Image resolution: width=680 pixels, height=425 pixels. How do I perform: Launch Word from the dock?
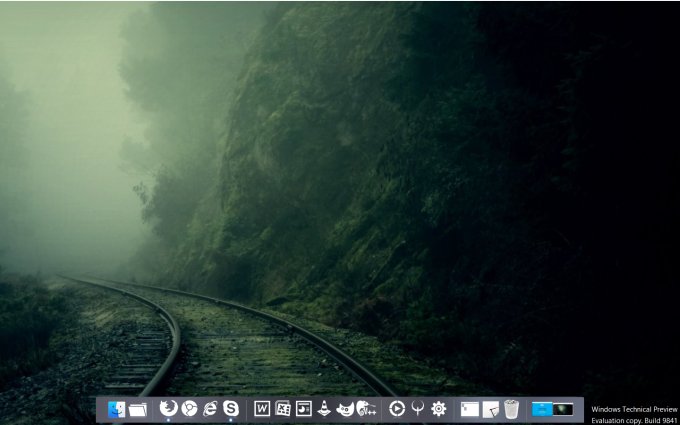point(262,409)
